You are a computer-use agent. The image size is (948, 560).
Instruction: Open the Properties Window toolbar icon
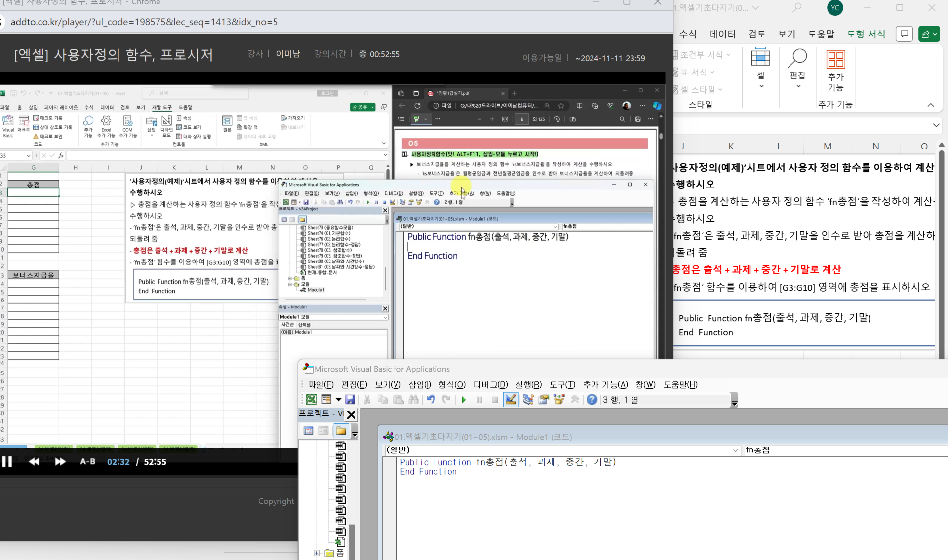pos(544,400)
